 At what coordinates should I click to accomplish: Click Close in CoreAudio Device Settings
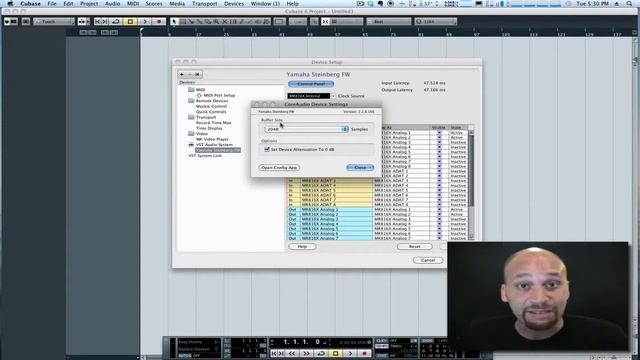tap(360, 168)
